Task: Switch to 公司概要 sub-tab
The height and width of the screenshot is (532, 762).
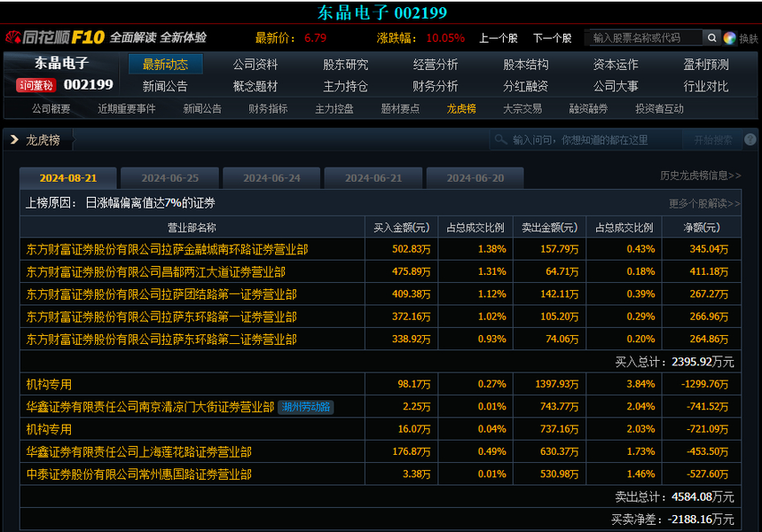Action: click(51, 109)
